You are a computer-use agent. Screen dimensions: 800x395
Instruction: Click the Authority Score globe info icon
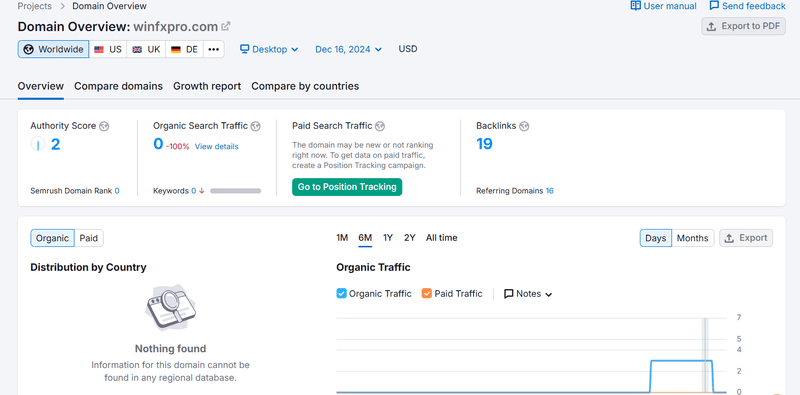[x=104, y=126]
